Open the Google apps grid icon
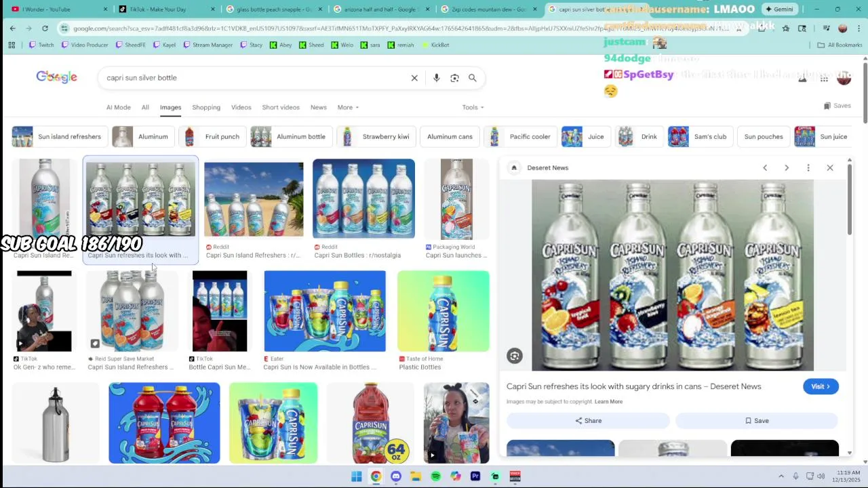 (824, 79)
